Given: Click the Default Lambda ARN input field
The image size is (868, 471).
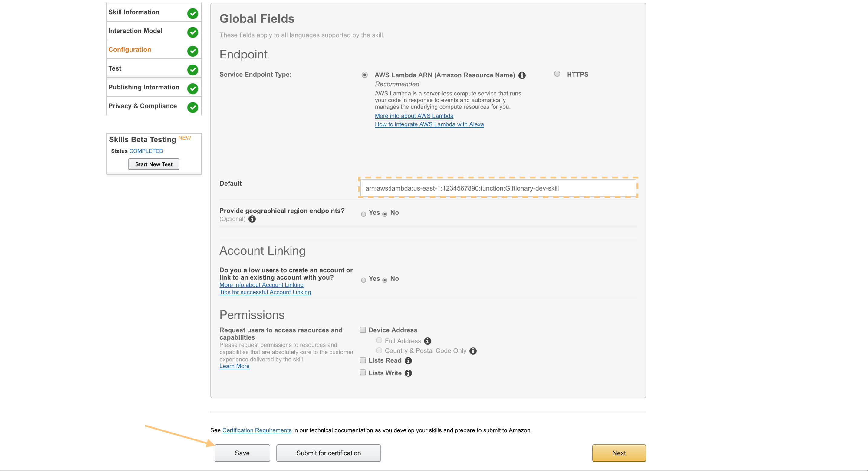Looking at the screenshot, I should point(498,188).
